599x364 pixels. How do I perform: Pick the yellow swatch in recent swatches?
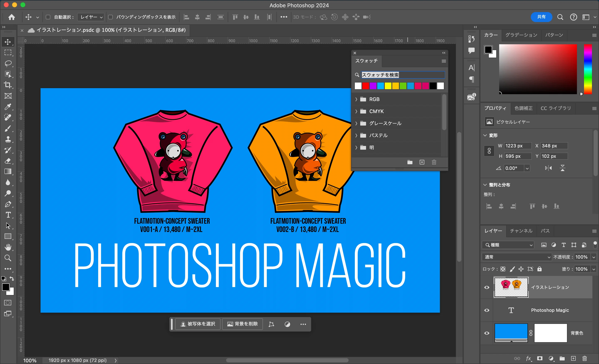click(x=388, y=86)
